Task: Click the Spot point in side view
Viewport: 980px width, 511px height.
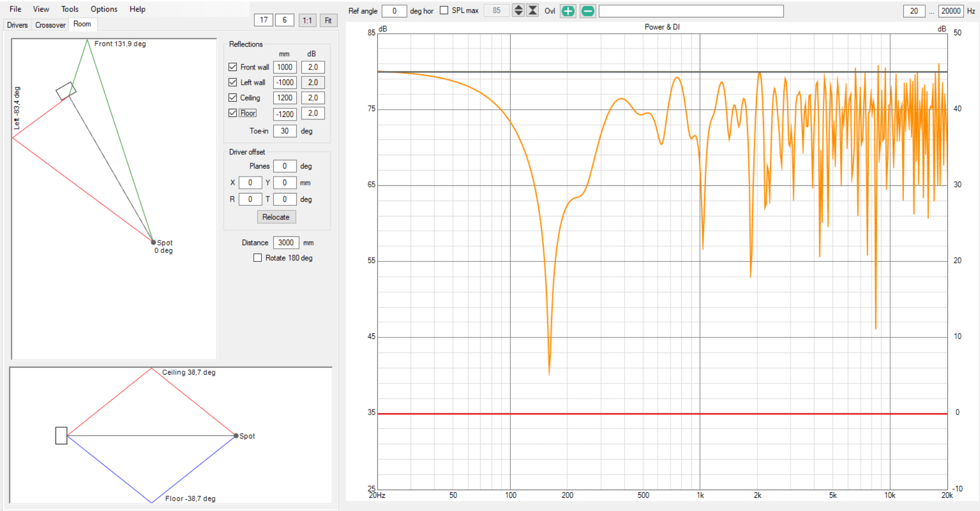Action: coord(236,435)
